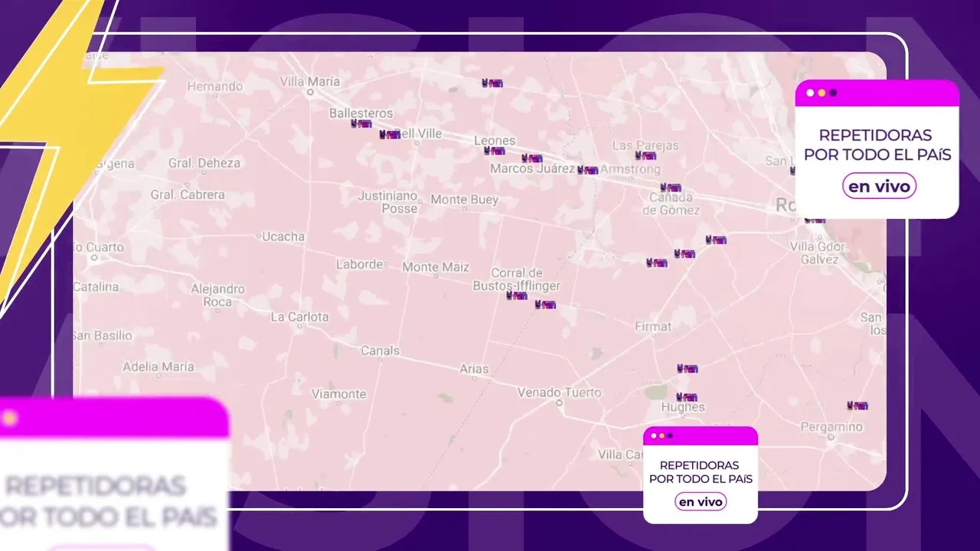Select the marker beneath the Las Parejas label
This screenshot has height=551, width=980.
pos(645,155)
